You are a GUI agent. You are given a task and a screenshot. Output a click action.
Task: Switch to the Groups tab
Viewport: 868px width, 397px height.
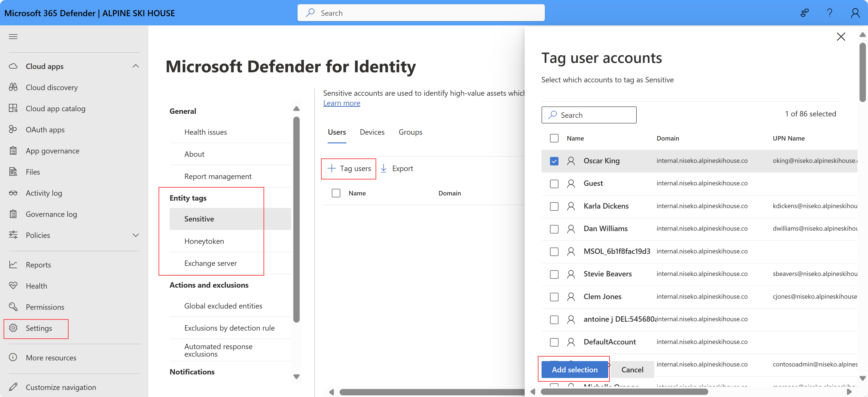[410, 132]
